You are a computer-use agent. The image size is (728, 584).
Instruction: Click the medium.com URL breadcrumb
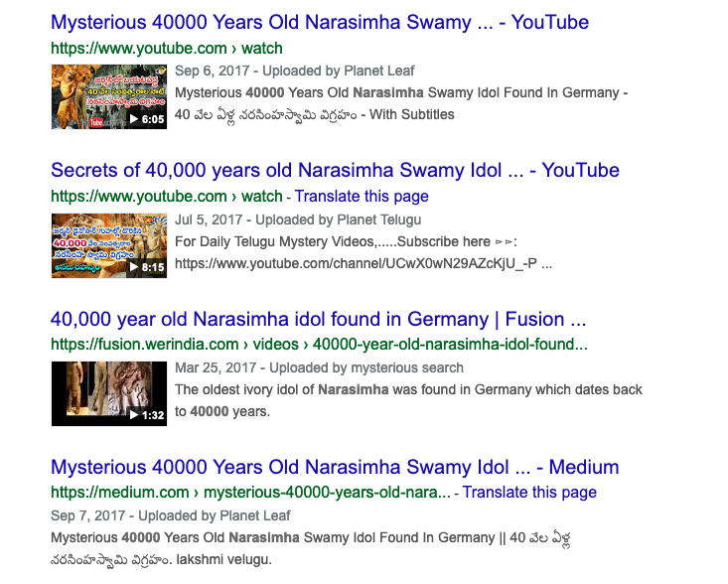click(x=250, y=492)
